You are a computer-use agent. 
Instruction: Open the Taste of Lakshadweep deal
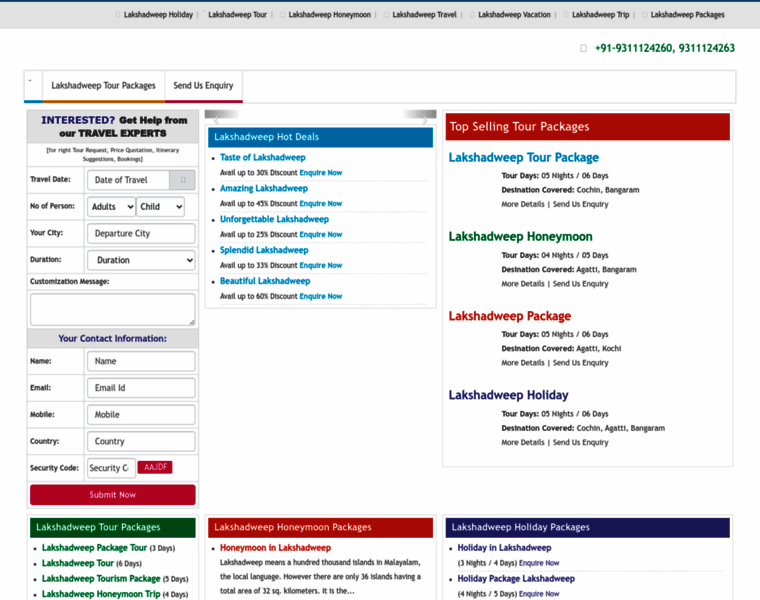pyautogui.click(x=263, y=158)
